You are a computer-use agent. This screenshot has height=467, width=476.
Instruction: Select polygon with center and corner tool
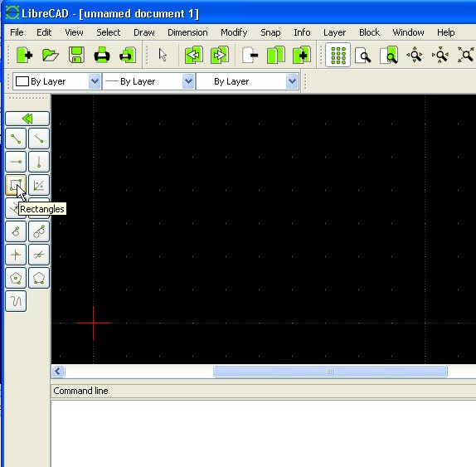coord(16,278)
